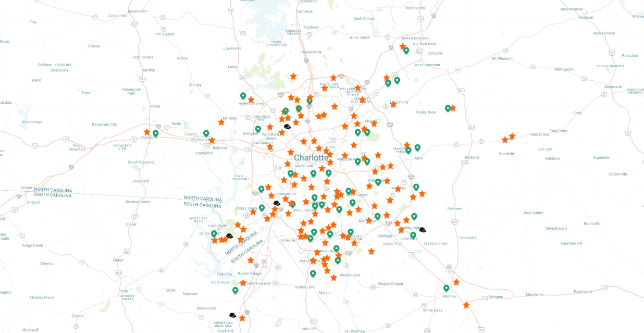Select the black hat marker near Rock Hill

232,315
